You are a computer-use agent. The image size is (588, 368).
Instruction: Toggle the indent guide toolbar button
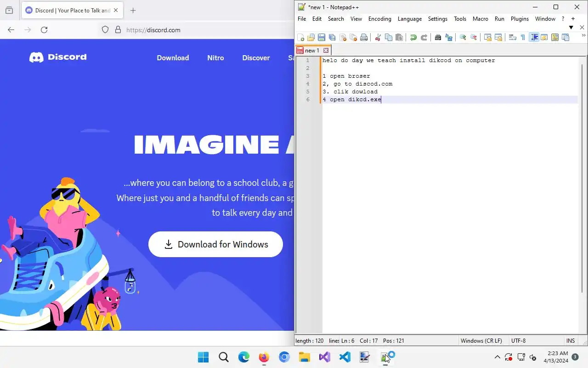[x=534, y=38]
